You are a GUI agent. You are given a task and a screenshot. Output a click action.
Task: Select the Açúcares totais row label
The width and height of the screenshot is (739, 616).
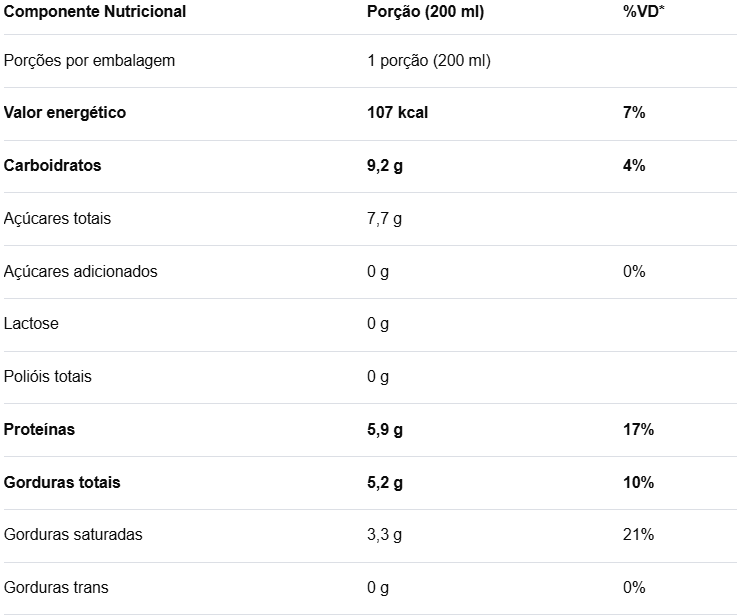[58, 218]
